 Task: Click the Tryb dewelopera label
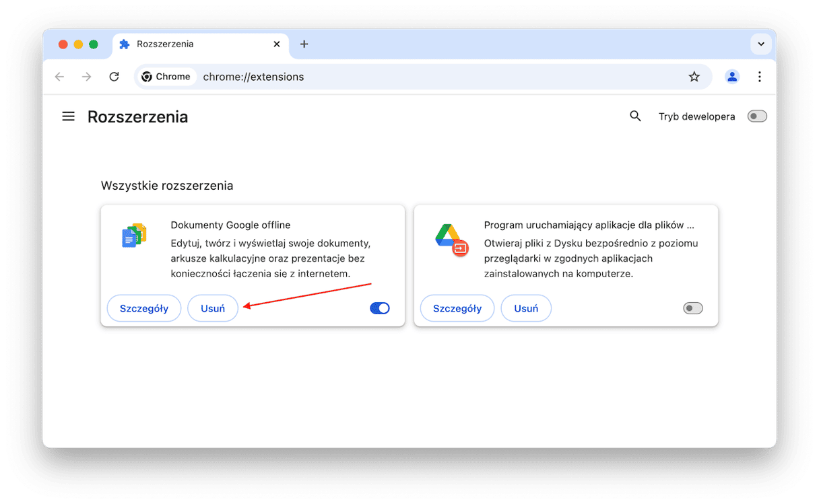point(697,116)
